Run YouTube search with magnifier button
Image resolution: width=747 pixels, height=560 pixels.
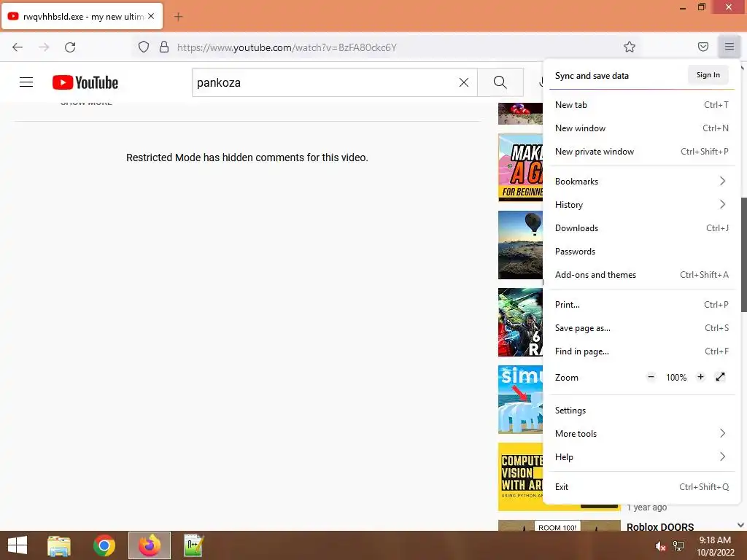click(x=500, y=82)
